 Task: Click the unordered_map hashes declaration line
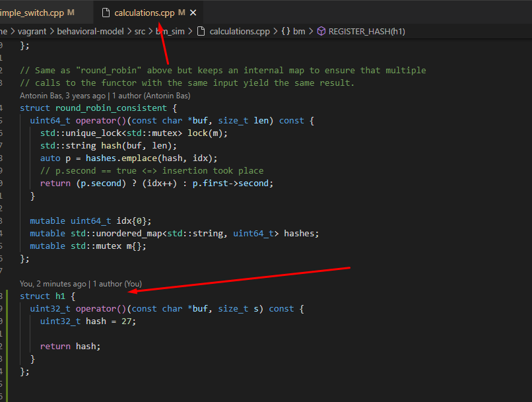[174, 234]
